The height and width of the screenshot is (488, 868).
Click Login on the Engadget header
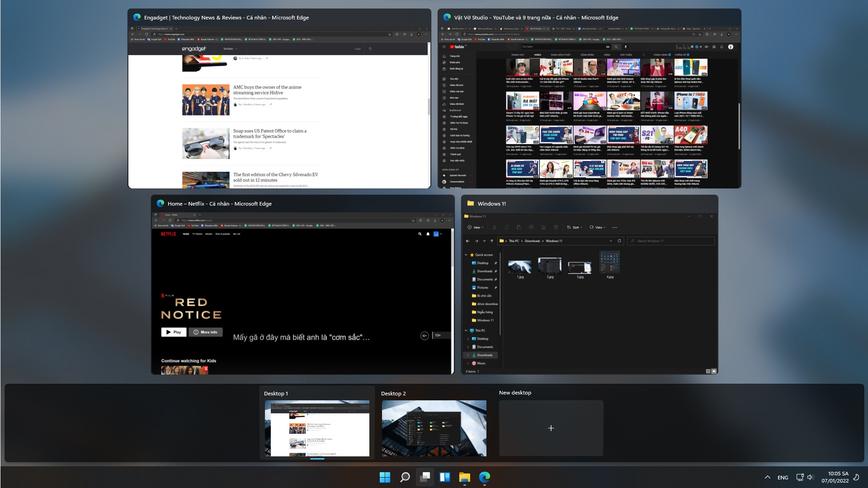[x=358, y=49]
